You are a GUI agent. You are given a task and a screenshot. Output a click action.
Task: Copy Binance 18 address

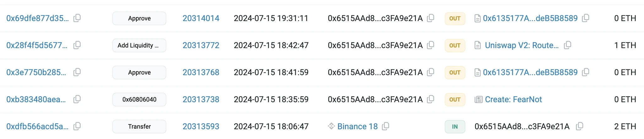(385, 126)
